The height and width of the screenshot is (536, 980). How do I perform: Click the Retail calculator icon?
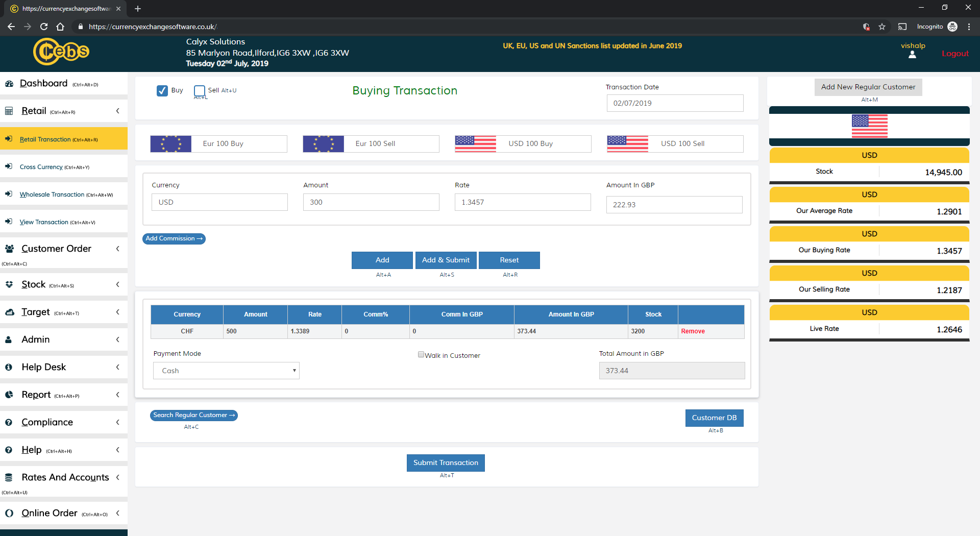[9, 111]
